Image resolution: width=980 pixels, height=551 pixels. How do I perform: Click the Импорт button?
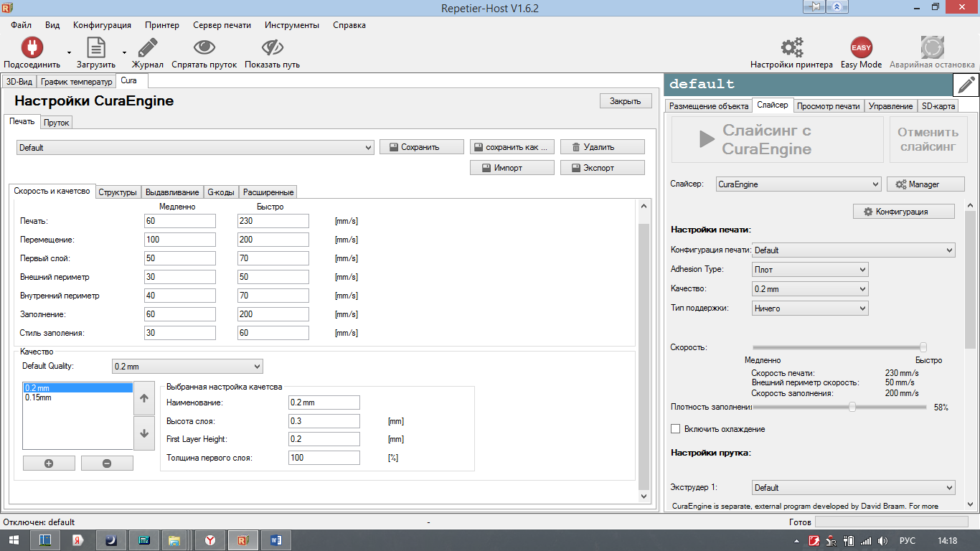tap(512, 168)
